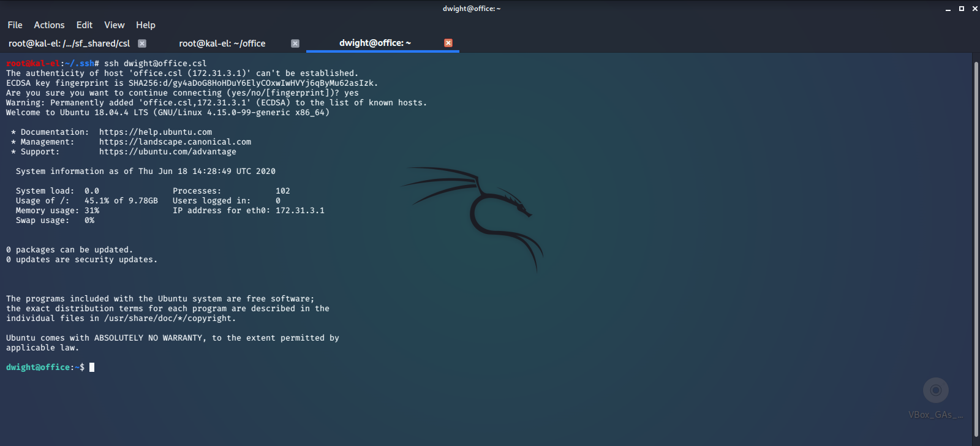Click the 'Welcome to Ubuntu 18.04.4 LTS' line

pos(168,113)
